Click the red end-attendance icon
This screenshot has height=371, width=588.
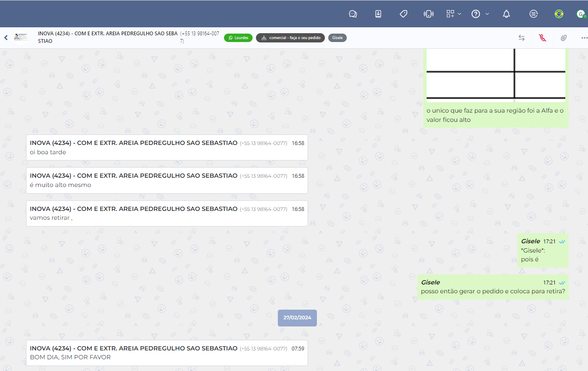pos(543,38)
